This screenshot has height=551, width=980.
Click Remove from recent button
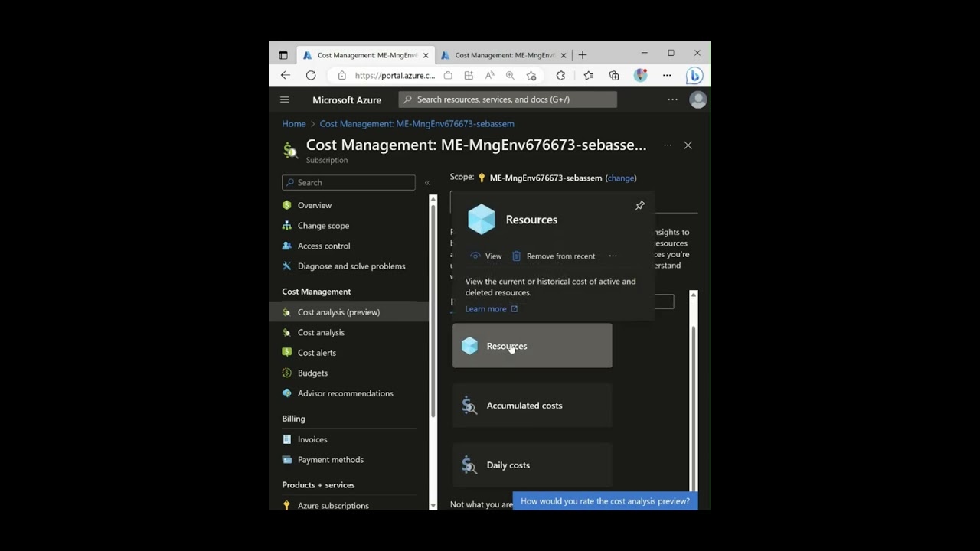pyautogui.click(x=554, y=256)
